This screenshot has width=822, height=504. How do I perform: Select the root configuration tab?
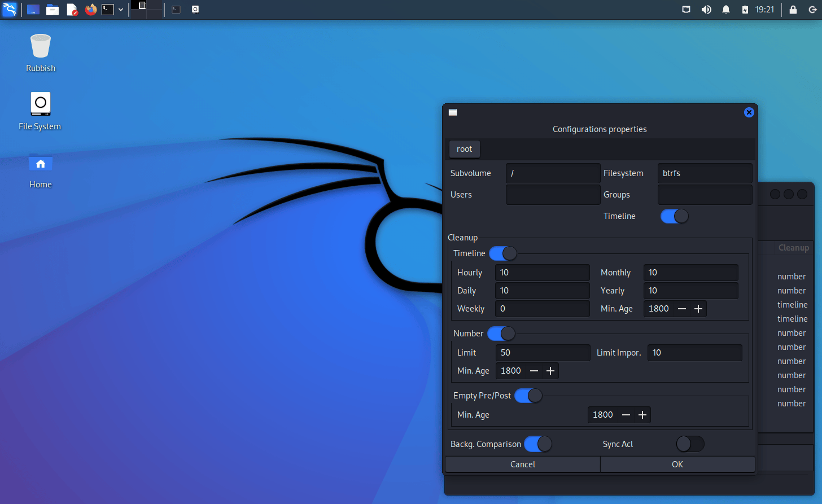[464, 149]
